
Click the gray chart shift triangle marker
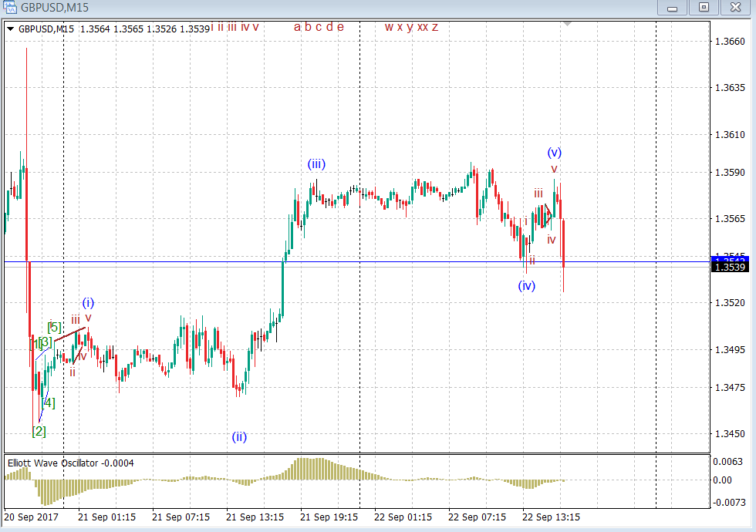[567, 24]
